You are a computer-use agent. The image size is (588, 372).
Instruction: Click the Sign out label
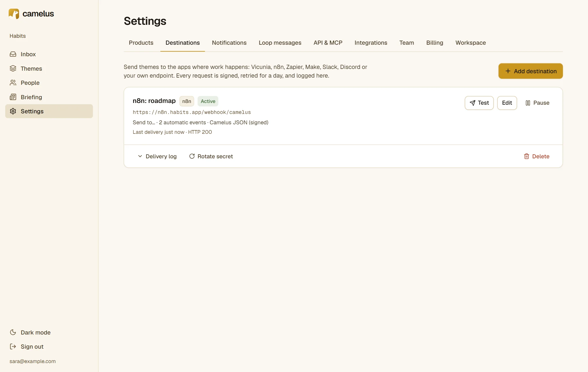pyautogui.click(x=32, y=347)
